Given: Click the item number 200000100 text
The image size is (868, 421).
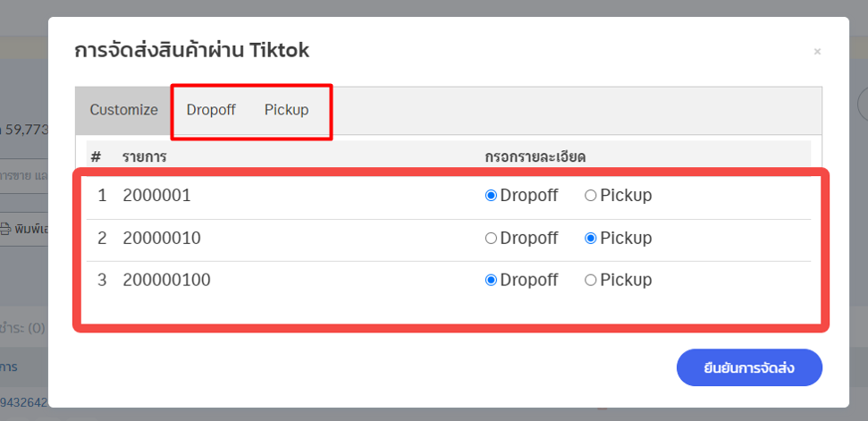Looking at the screenshot, I should pos(166,281).
